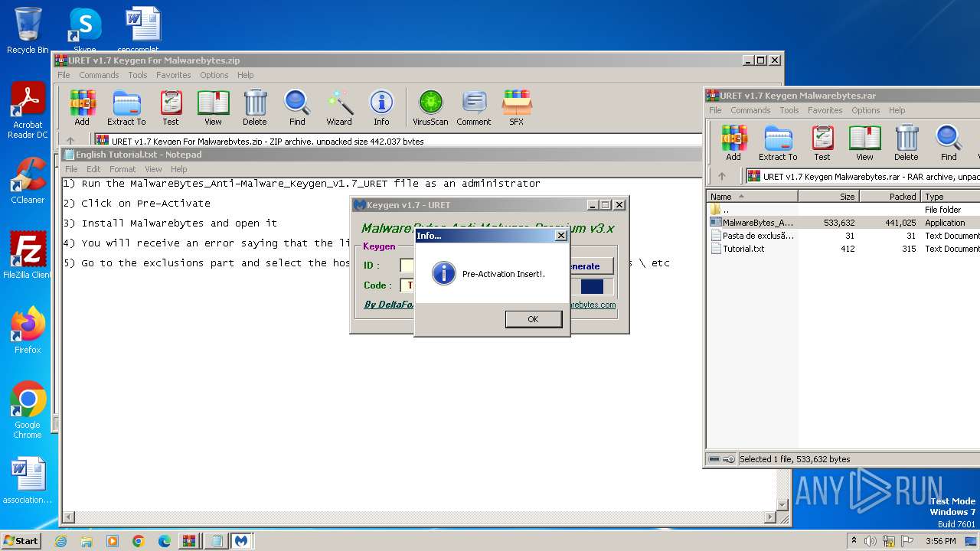
Task: Click Extract To in the rar WinRAR window
Action: [x=778, y=143]
